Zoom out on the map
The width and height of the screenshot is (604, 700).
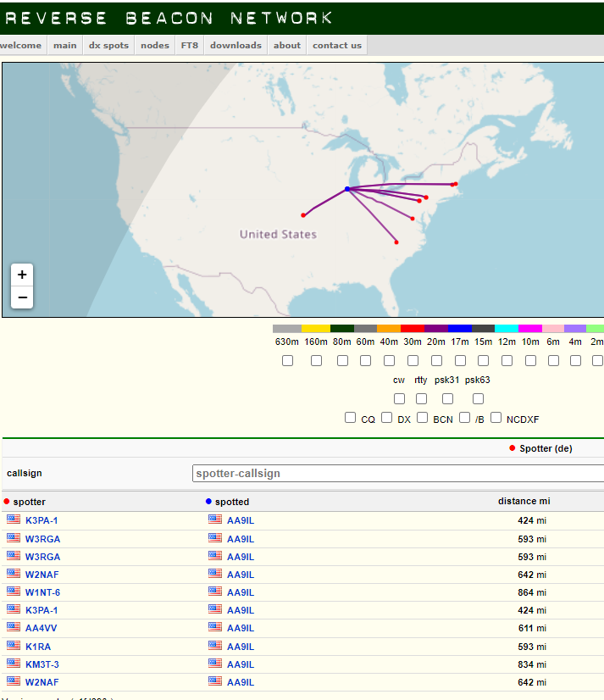22,297
